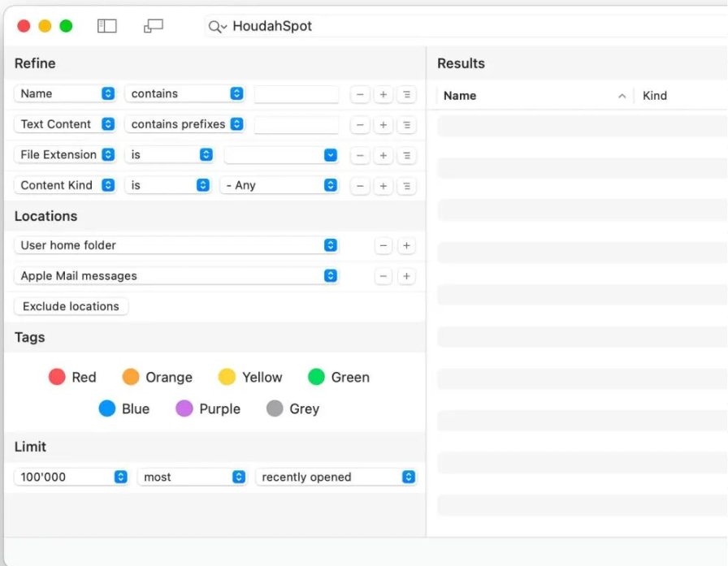The width and height of the screenshot is (728, 566).
Task: Expand the file extension value combo box
Action: (330, 155)
